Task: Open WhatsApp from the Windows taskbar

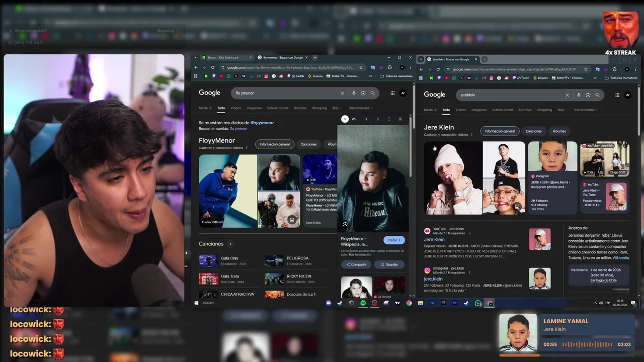Action: (x=478, y=303)
